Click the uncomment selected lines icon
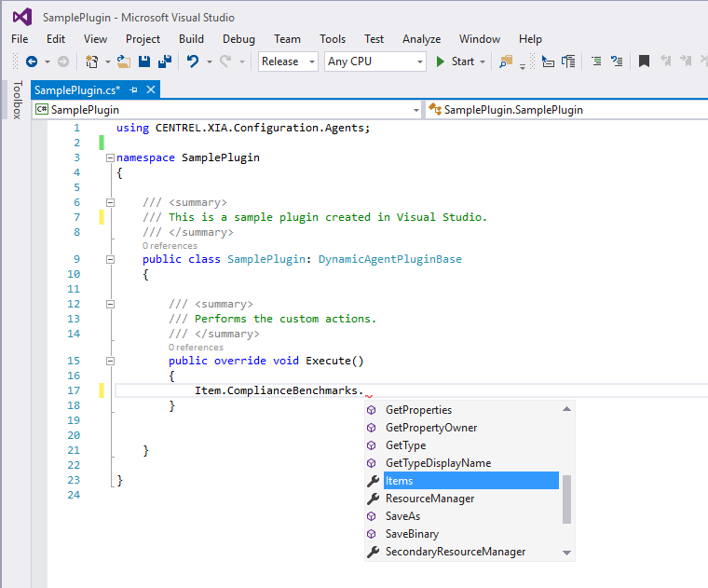The width and height of the screenshot is (708, 588). tap(617, 62)
